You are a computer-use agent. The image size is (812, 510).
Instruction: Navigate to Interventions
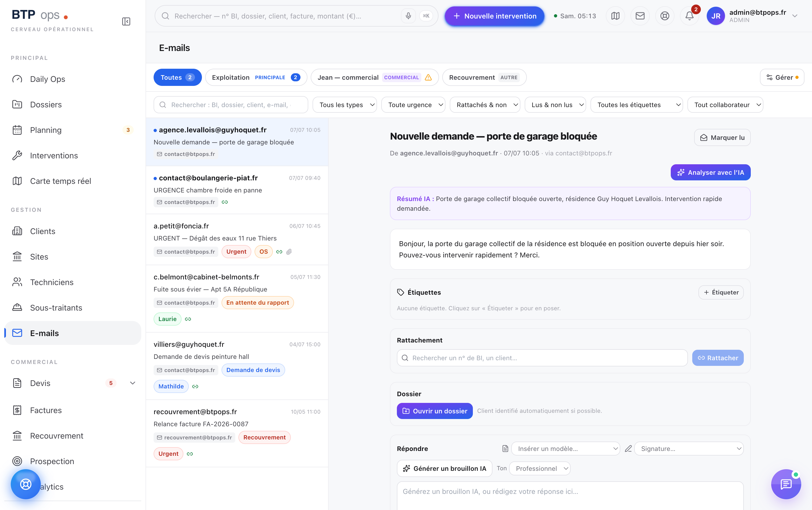tap(73, 155)
